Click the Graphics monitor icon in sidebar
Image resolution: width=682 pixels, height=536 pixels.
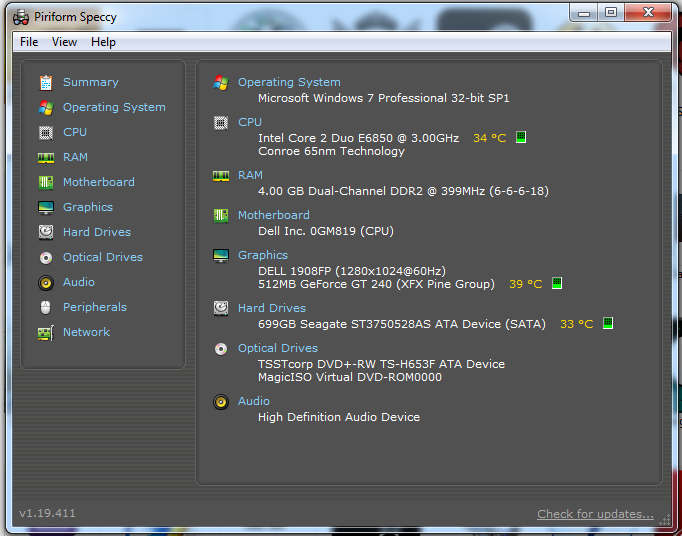46,207
